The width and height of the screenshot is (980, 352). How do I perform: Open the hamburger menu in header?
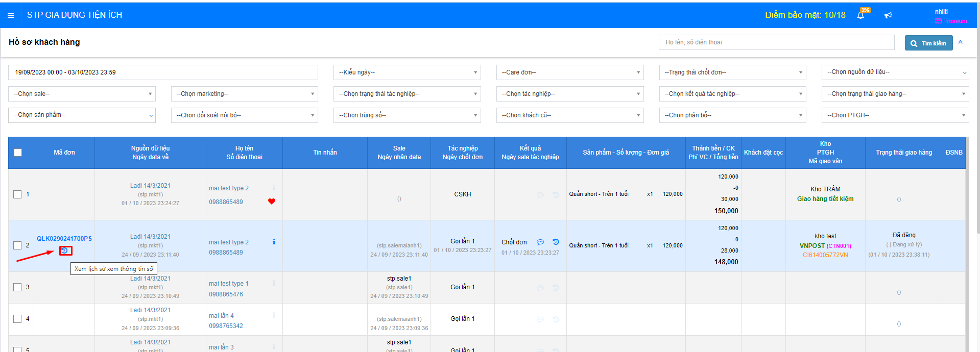pos(11,15)
